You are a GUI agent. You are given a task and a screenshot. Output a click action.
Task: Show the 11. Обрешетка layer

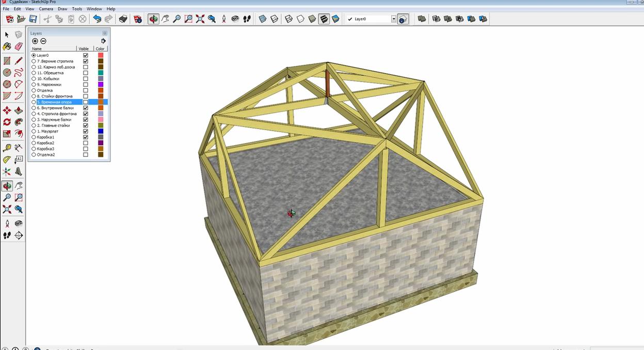[86, 73]
